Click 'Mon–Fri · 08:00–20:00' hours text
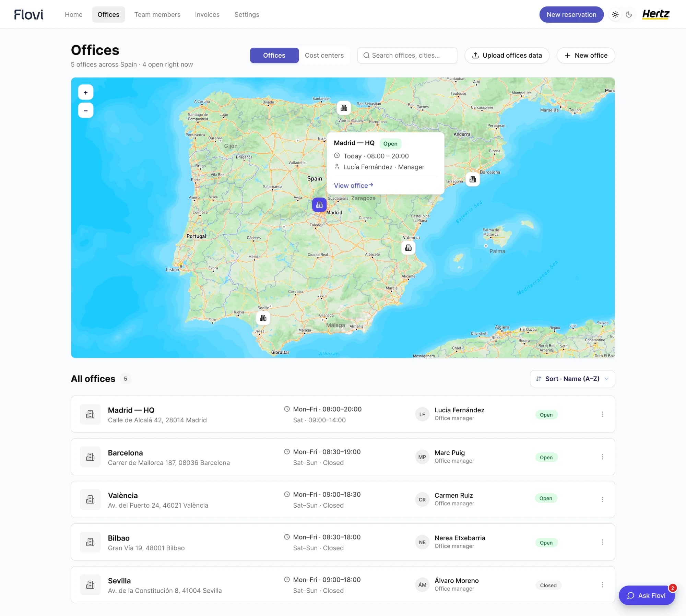 pos(327,409)
